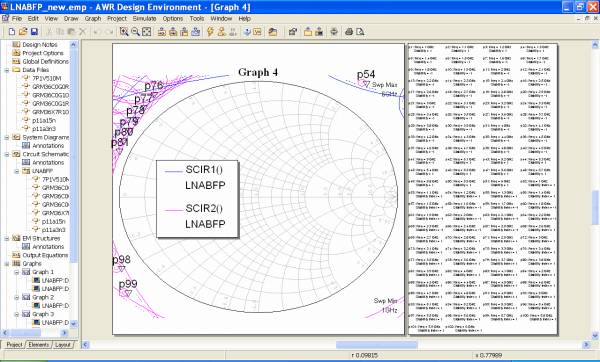Click the New Project toolbar icon
Screen dimensions: 600x362
click(12, 32)
